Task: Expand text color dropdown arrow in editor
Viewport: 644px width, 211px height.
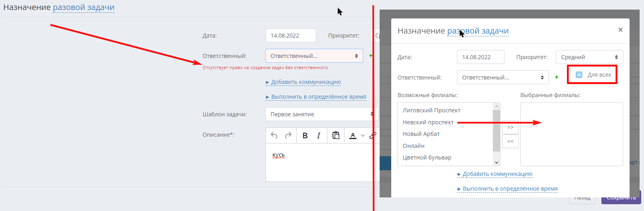Action: pos(363,135)
